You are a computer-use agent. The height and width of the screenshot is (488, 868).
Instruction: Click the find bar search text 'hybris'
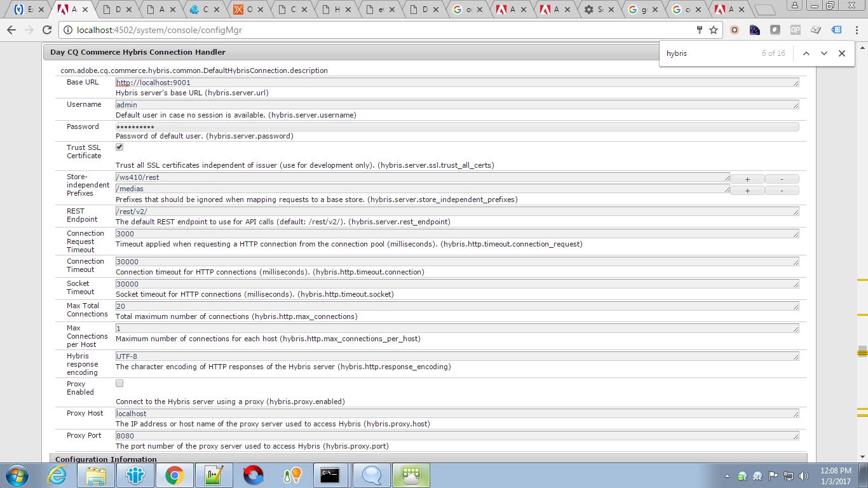click(677, 53)
